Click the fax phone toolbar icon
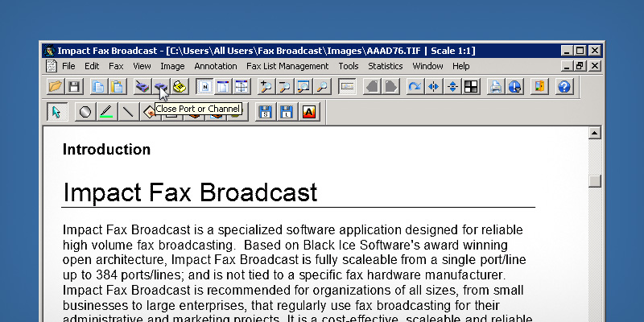644x322 pixels. tap(180, 86)
